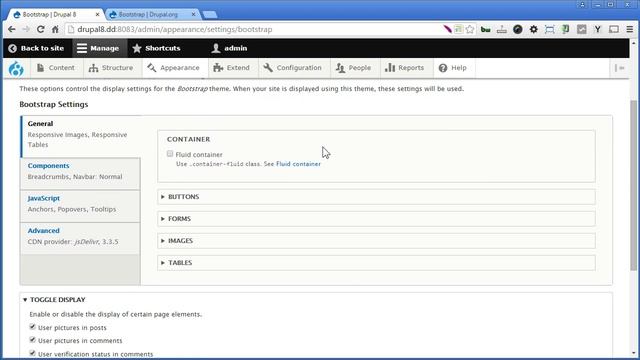The image size is (640, 360).
Task: Close the Bootstrap | Drupal.org browser tab
Action: [193, 14]
